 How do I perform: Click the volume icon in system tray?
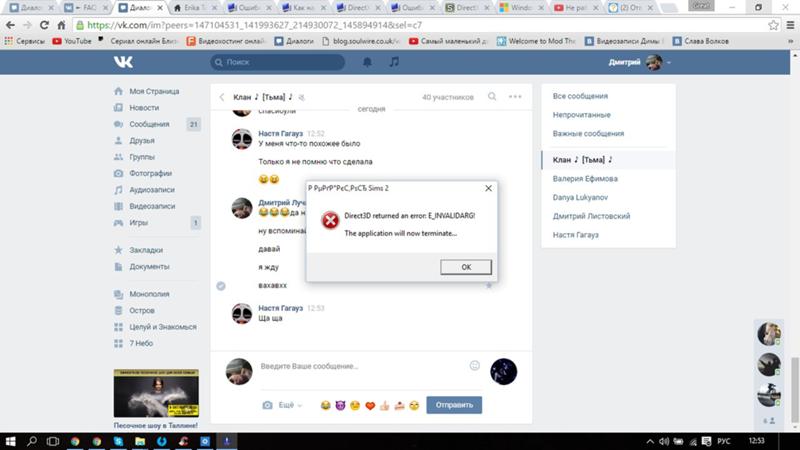[x=664, y=441]
